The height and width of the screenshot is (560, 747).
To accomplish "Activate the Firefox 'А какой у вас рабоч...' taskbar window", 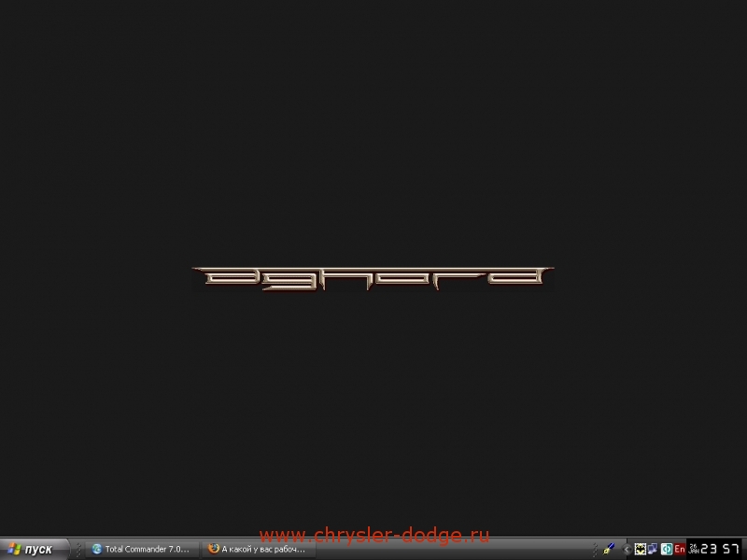I will point(259,549).
